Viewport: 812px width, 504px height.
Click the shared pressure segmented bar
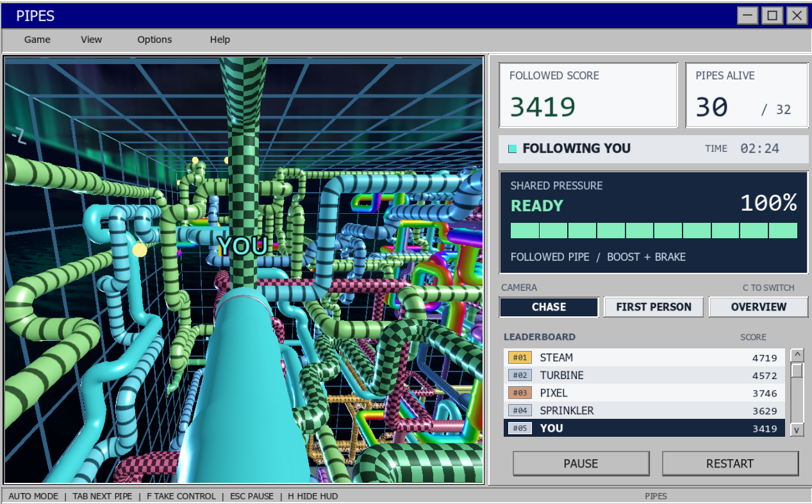coord(654,231)
